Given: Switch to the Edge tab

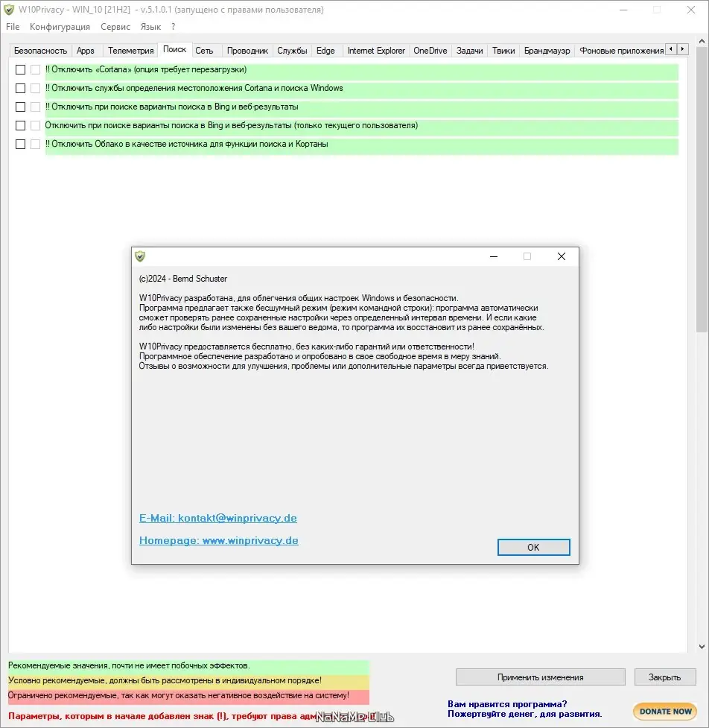Looking at the screenshot, I should pos(325,51).
